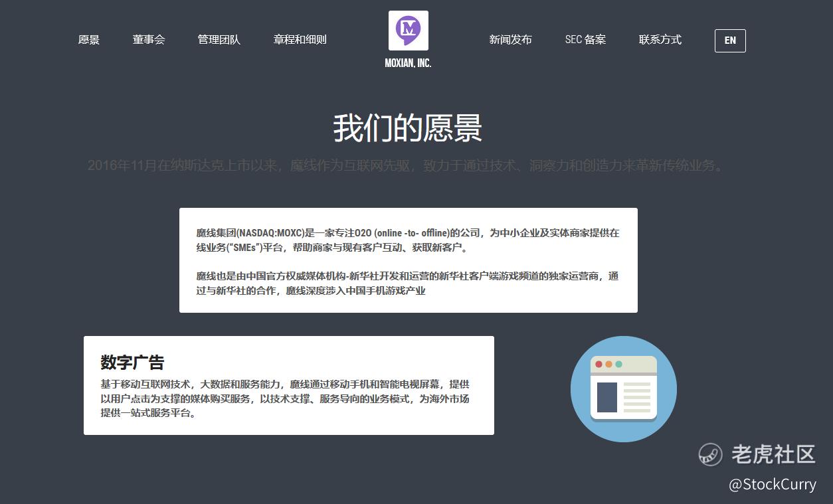The width and height of the screenshot is (833, 504).
Task: Open the 愿景 menu item
Action: (89, 40)
